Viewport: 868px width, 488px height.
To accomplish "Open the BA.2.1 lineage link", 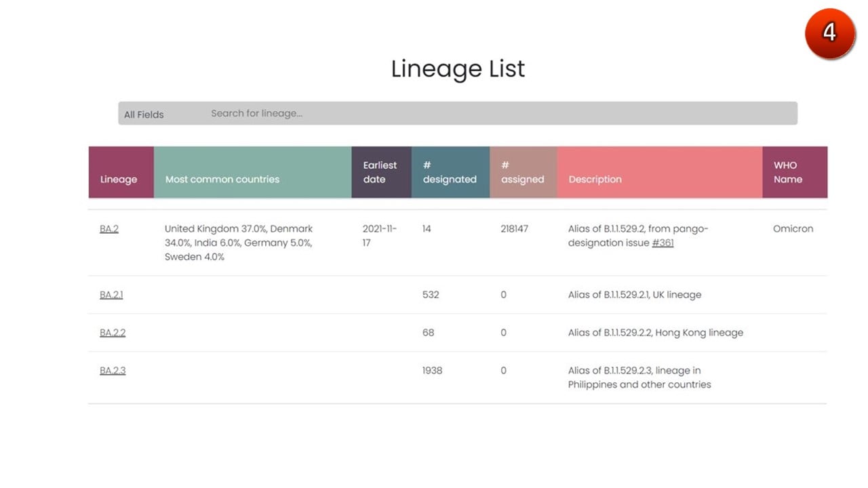I will click(x=111, y=295).
